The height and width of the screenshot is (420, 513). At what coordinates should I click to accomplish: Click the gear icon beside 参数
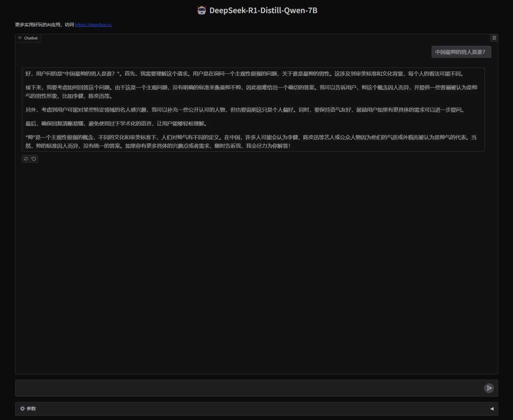22,409
